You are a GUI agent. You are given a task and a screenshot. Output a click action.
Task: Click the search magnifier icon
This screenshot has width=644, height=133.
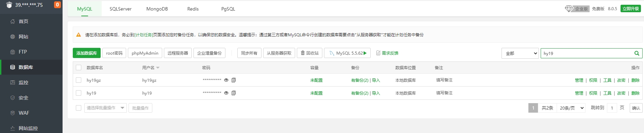(x=637, y=53)
